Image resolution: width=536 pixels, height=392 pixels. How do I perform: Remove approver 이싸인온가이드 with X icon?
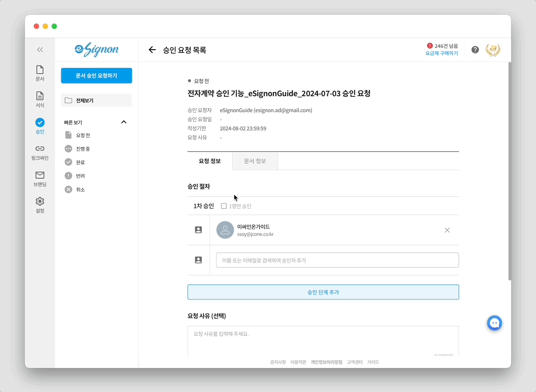(447, 230)
